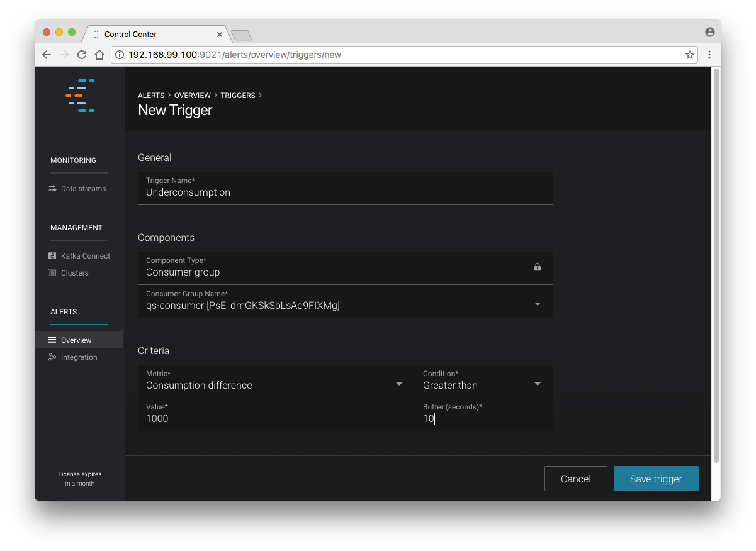The width and height of the screenshot is (756, 551).
Task: Open Data streams monitoring page
Action: click(x=83, y=189)
